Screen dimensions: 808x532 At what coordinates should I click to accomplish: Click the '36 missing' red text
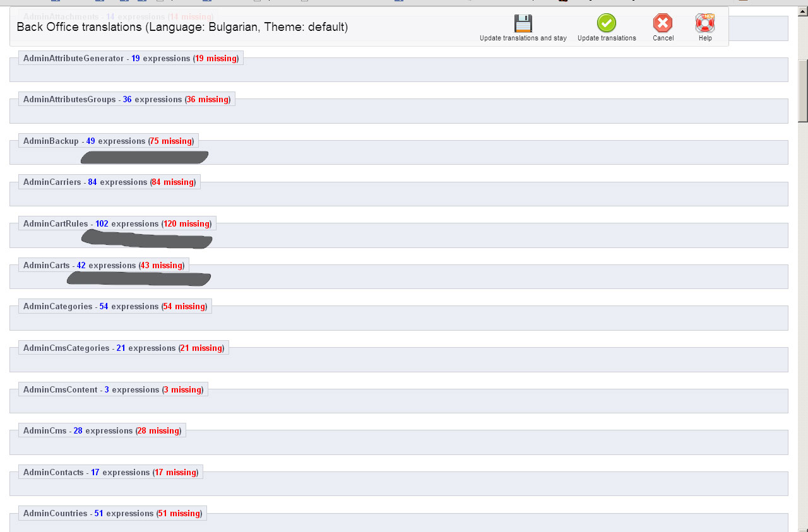(x=208, y=99)
